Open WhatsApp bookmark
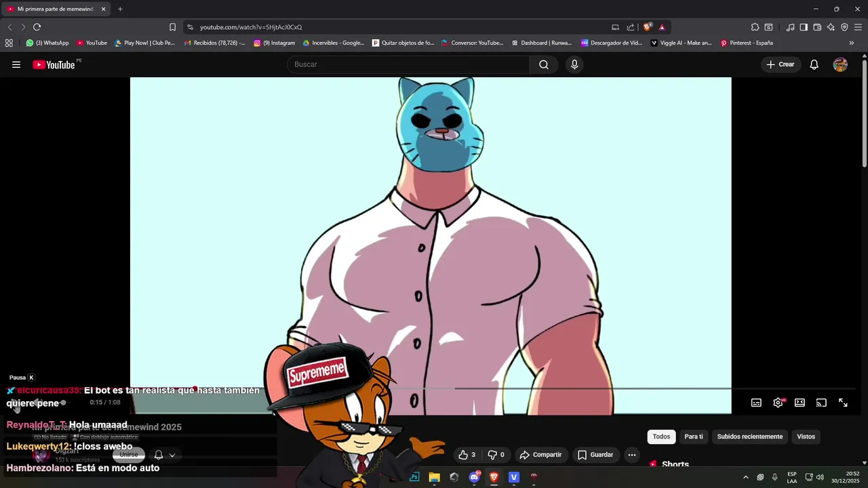This screenshot has width=868, height=488. pos(47,43)
